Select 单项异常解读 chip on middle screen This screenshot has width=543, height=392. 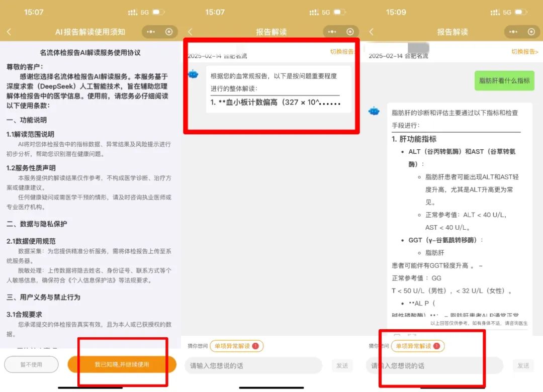(236, 346)
